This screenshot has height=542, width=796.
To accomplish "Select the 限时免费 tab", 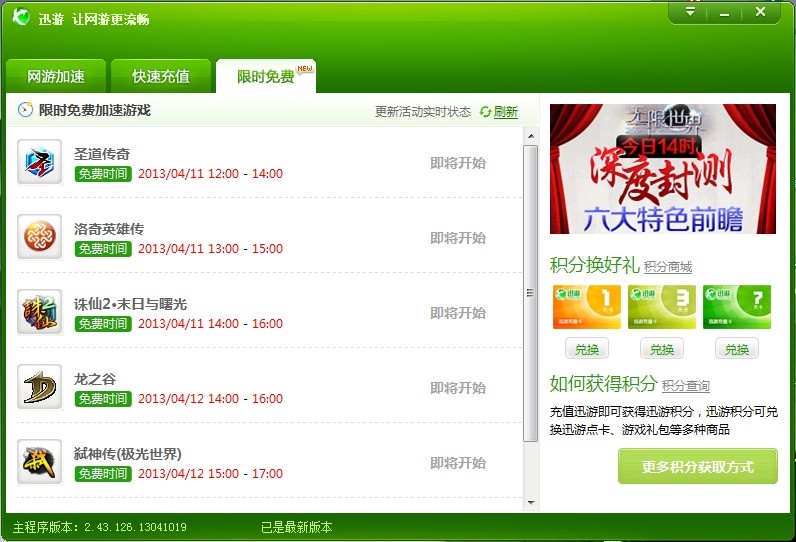I will point(266,76).
